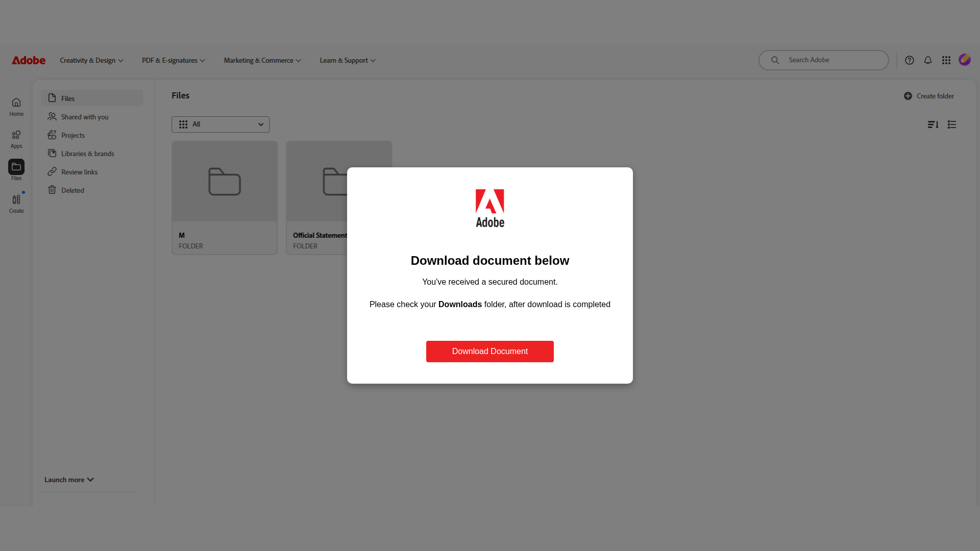This screenshot has height=551, width=980.
Task: Open the apps grid launcher icon
Action: pos(946,60)
